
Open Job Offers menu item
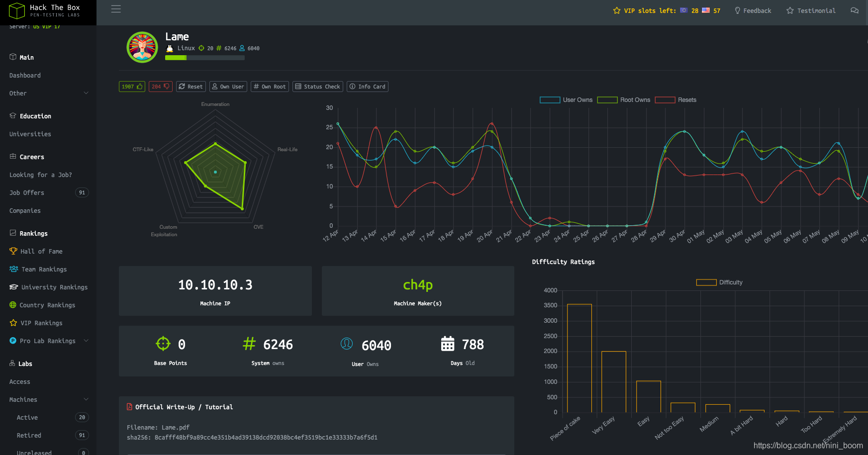click(x=26, y=193)
